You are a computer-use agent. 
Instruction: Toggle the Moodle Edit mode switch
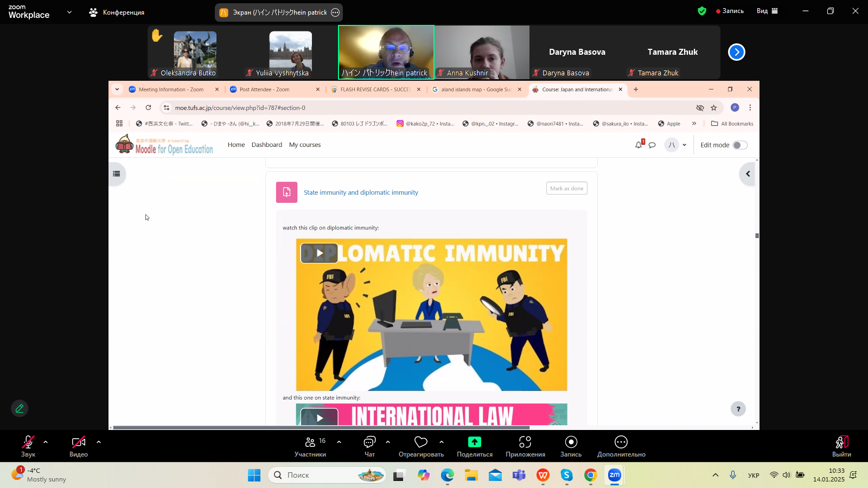pos(739,145)
